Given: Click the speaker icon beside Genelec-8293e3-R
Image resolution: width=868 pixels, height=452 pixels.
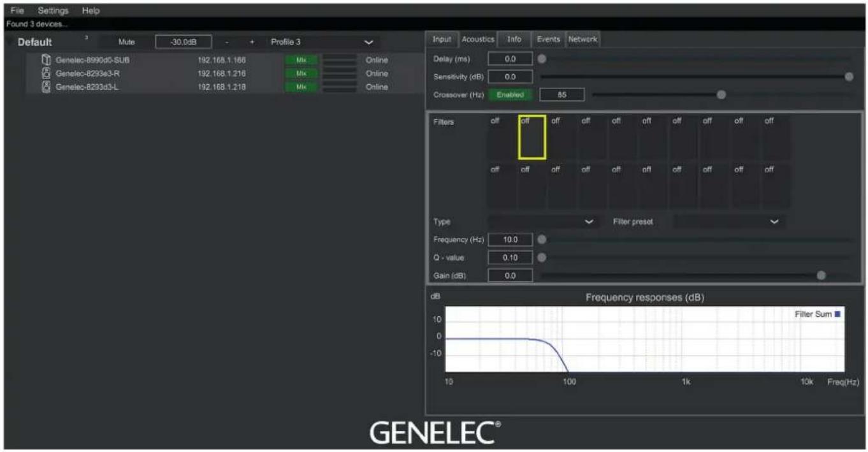Looking at the screenshot, I should [45, 73].
